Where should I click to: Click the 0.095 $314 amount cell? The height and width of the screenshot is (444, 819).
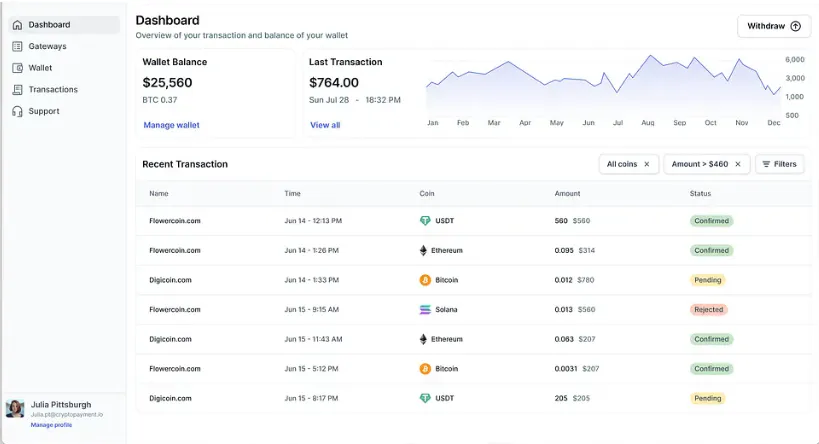575,251
